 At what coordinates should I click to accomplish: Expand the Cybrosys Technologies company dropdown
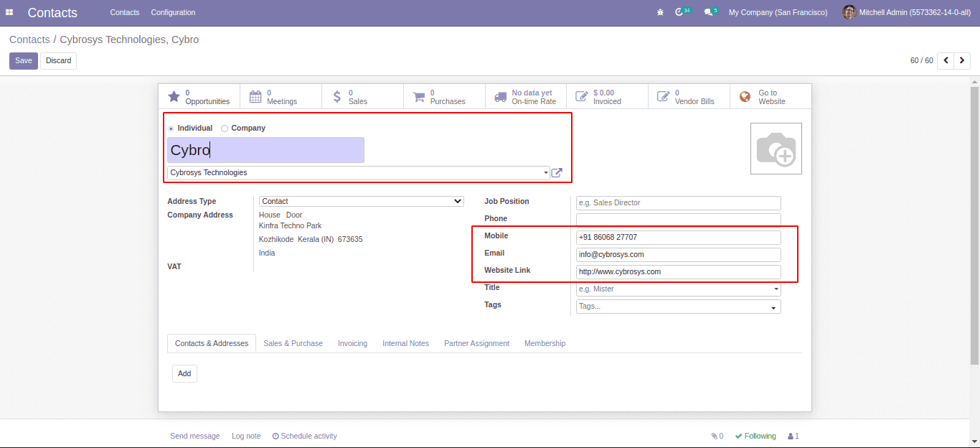click(x=547, y=173)
